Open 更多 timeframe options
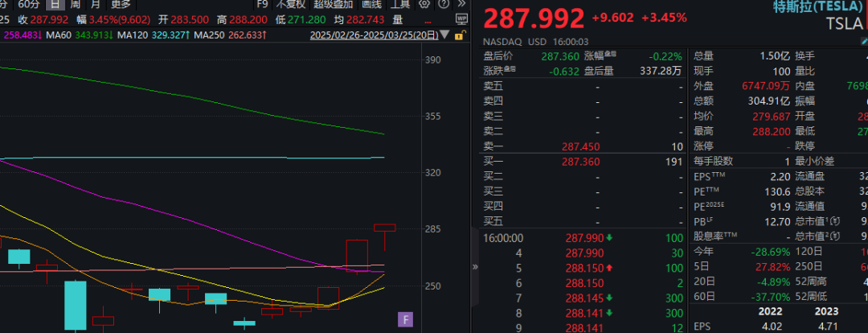This screenshot has height=333, width=868. coord(121,5)
